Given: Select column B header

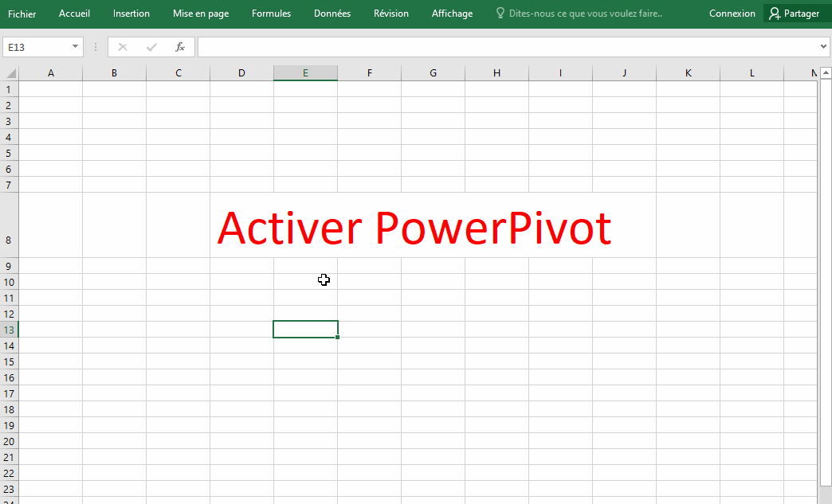Looking at the screenshot, I should [114, 73].
